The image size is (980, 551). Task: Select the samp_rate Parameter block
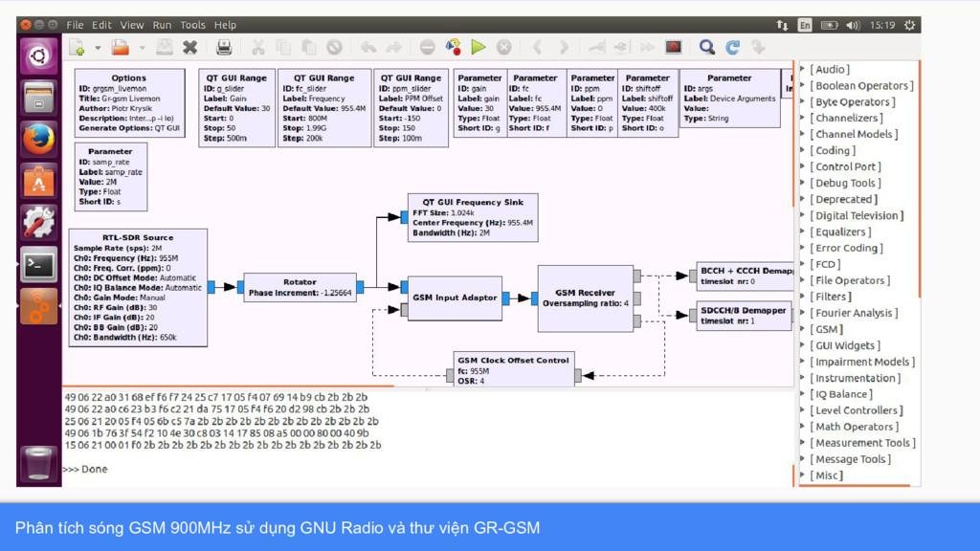111,177
